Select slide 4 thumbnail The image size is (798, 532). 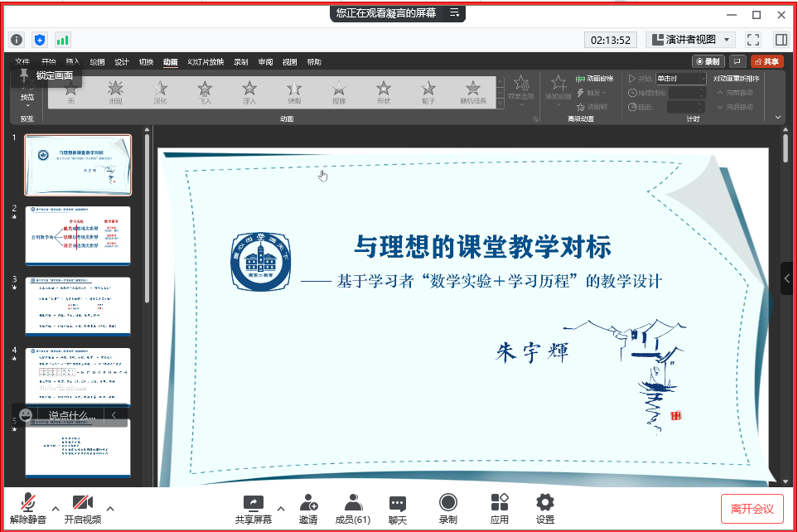point(78,377)
